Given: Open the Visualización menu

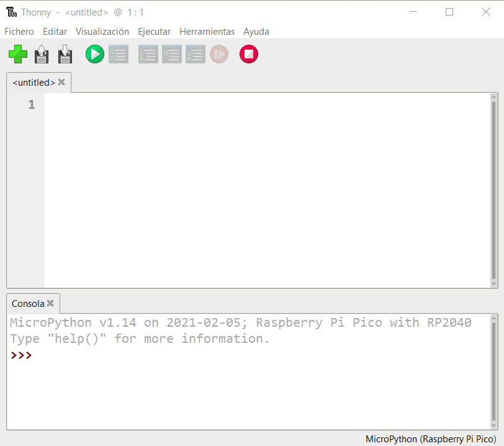Looking at the screenshot, I should point(102,32).
